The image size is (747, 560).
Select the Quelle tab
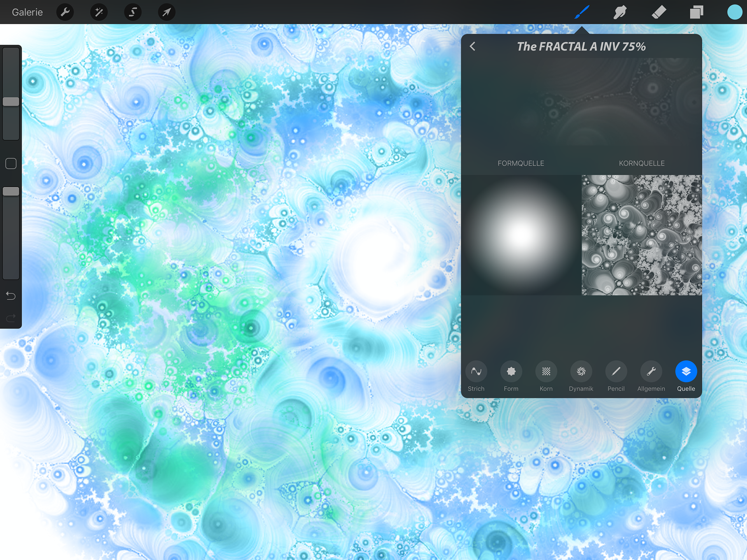[x=686, y=377]
